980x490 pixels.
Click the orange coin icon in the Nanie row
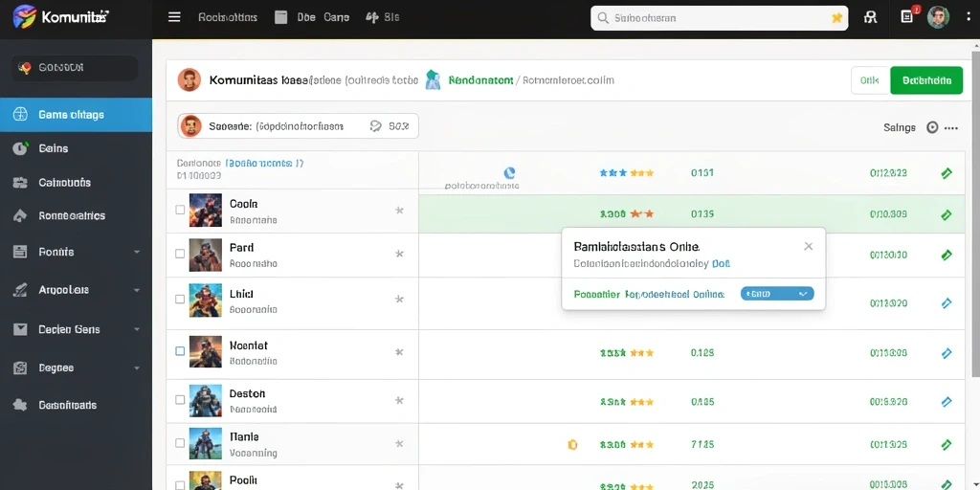pyautogui.click(x=571, y=445)
